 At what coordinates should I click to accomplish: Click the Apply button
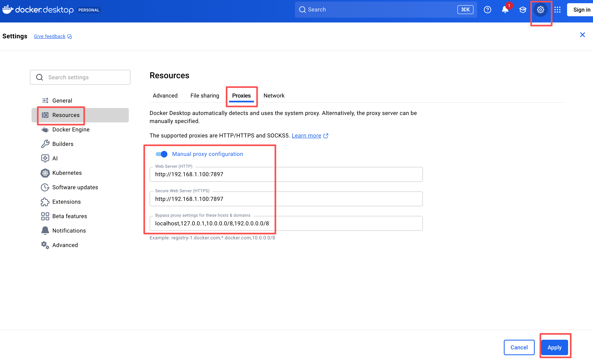(x=554, y=347)
